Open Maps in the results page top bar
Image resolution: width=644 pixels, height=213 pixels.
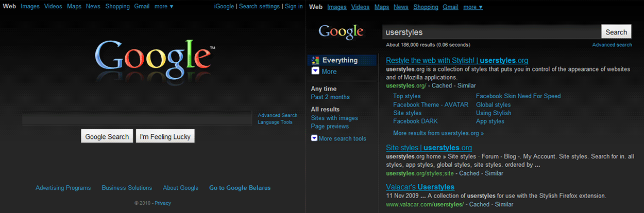pyautogui.click(x=382, y=7)
